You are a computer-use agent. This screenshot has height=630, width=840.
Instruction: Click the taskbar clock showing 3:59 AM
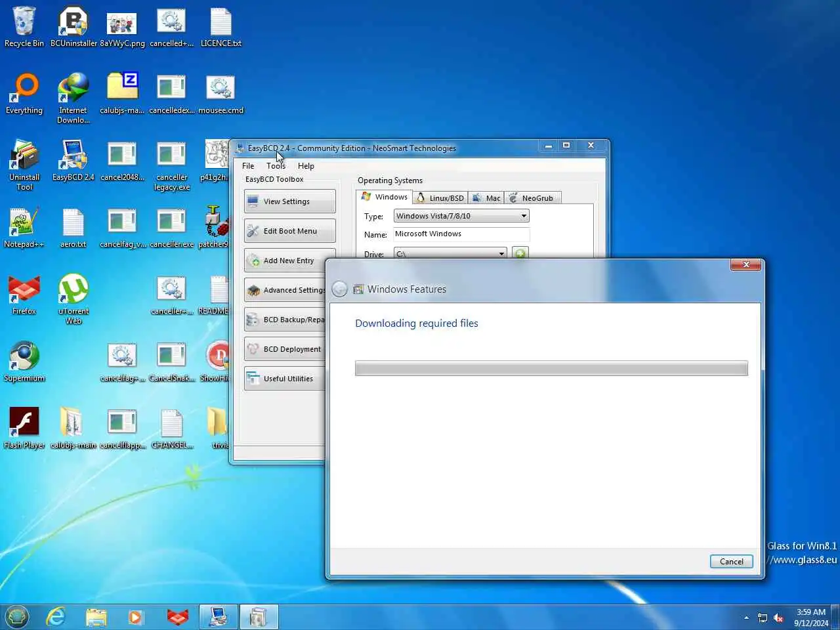(x=811, y=618)
